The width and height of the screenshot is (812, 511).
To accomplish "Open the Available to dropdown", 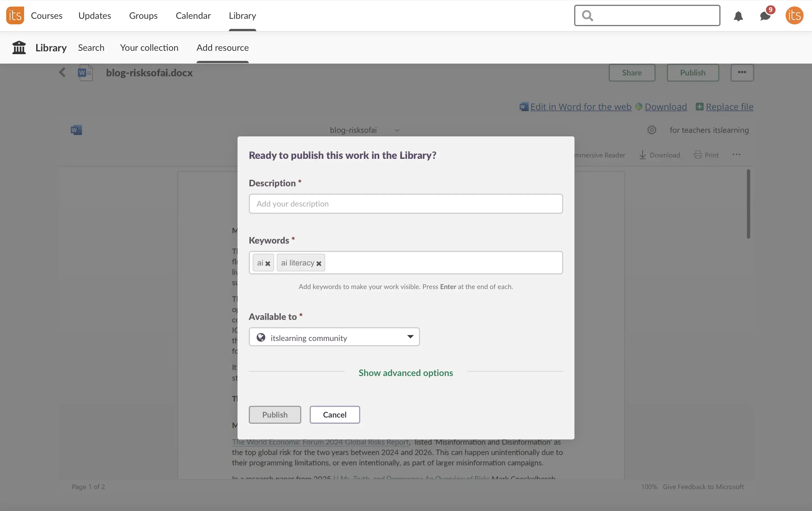I will tap(334, 337).
